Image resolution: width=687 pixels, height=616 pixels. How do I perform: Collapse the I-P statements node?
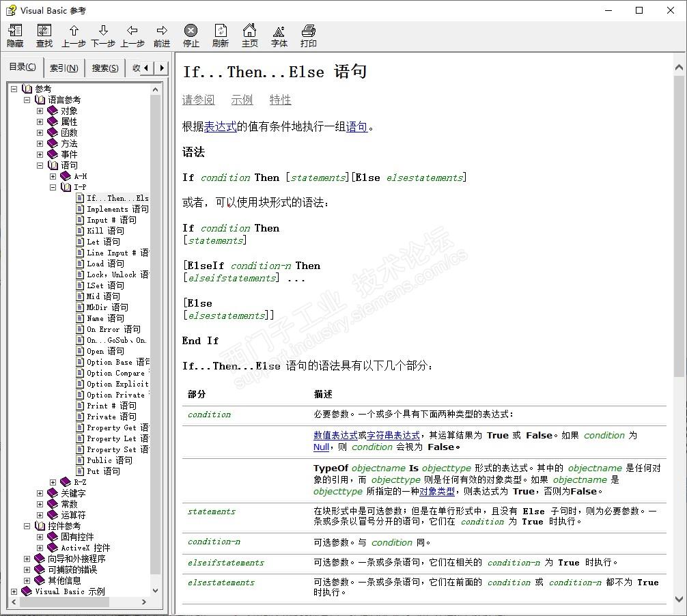click(53, 187)
